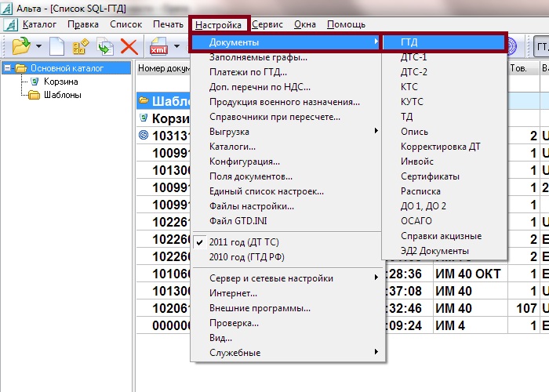Open the Сервис menu

pyautogui.click(x=267, y=25)
